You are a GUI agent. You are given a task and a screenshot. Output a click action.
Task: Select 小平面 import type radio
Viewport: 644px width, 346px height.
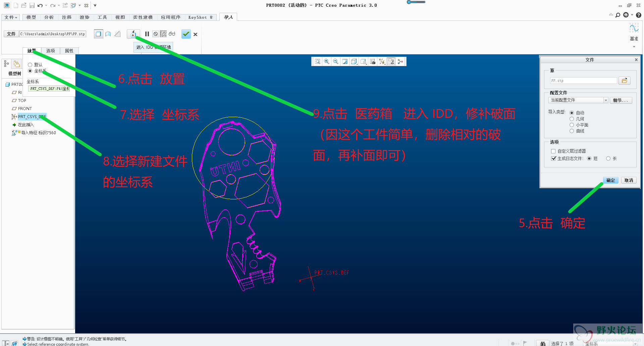point(572,125)
